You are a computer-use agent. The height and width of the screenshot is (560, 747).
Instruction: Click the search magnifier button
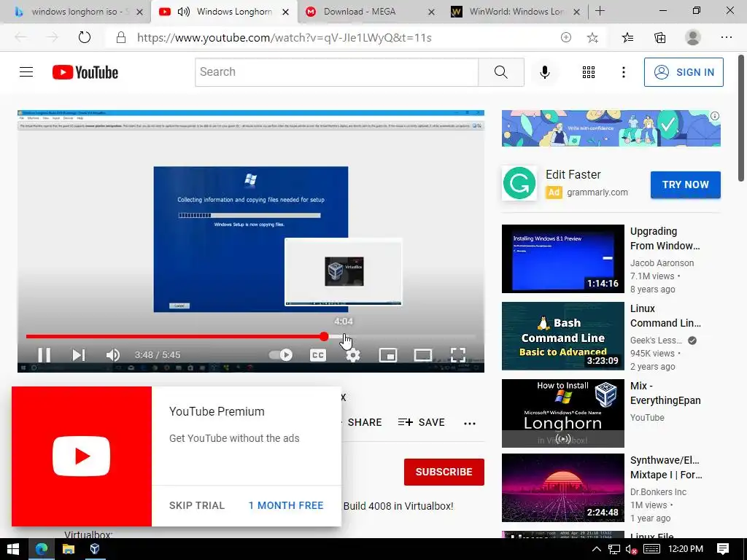(500, 72)
